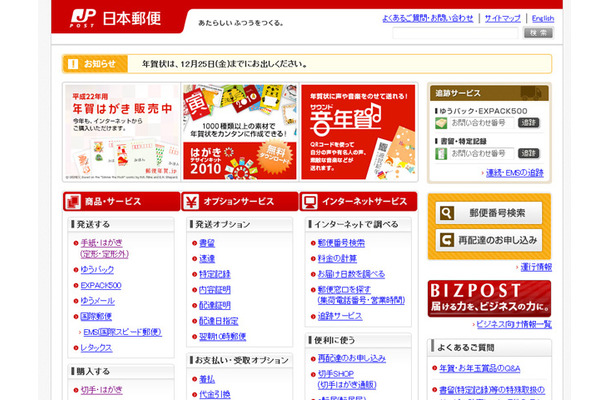Open the BIZPOST banner

coord(489,298)
